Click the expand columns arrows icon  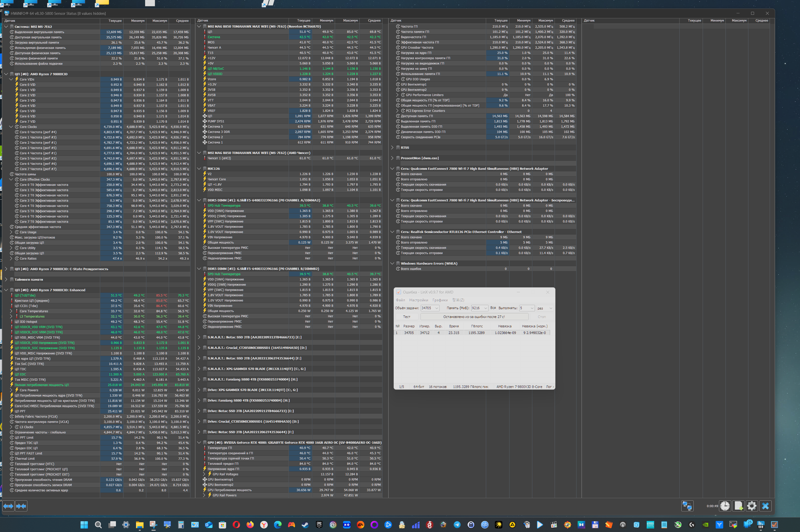coord(8,506)
